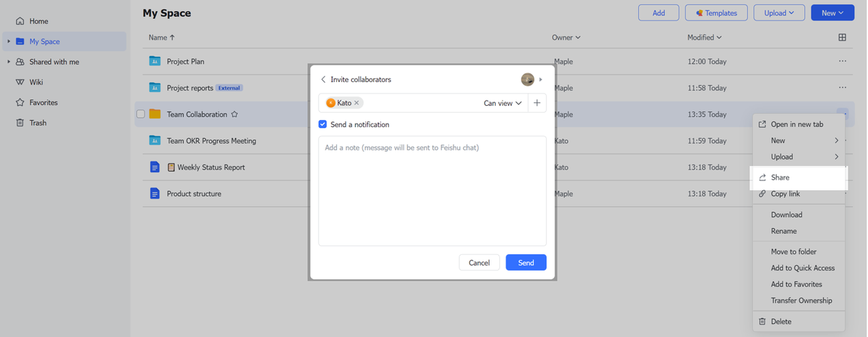This screenshot has width=868, height=337.
Task: Open the Can view permission dropdown
Action: [x=503, y=103]
